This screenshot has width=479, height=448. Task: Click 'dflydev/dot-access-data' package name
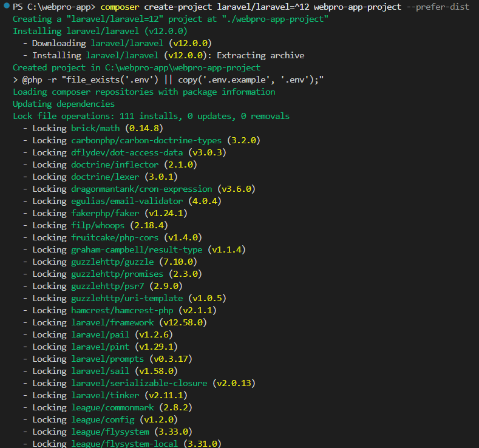(x=127, y=153)
